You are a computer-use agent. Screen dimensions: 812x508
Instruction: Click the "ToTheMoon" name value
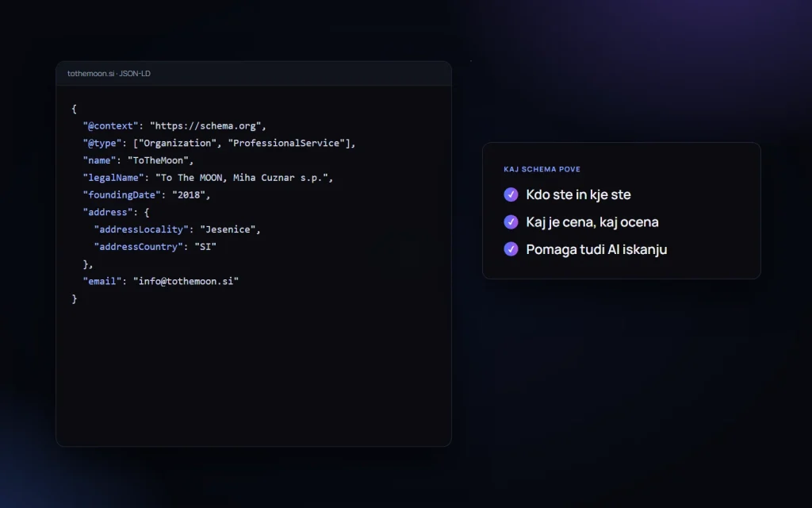(158, 160)
